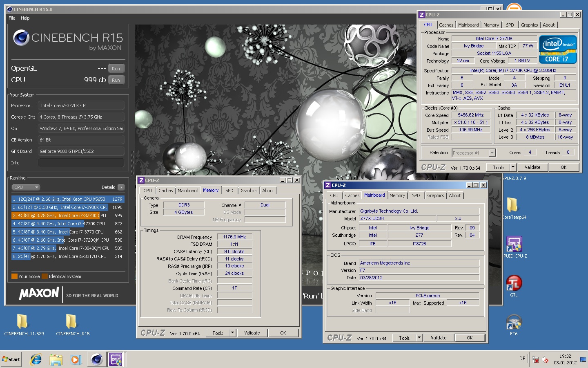Click OK in CPU-Z CPU window
The height and width of the screenshot is (368, 588).
[x=563, y=167]
